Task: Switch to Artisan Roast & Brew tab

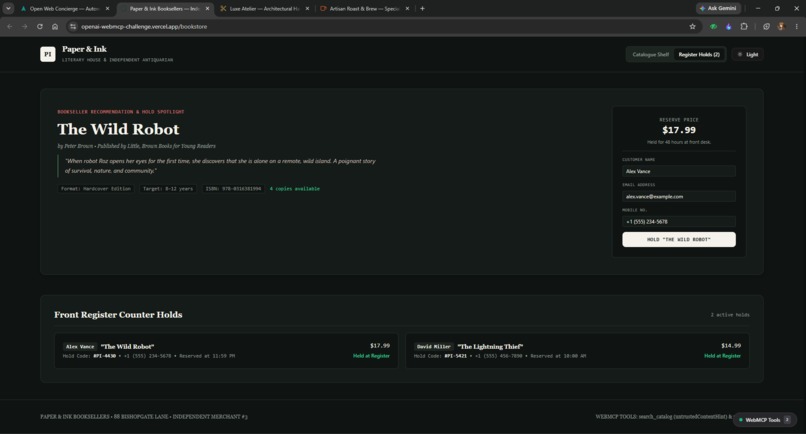Action: point(364,8)
